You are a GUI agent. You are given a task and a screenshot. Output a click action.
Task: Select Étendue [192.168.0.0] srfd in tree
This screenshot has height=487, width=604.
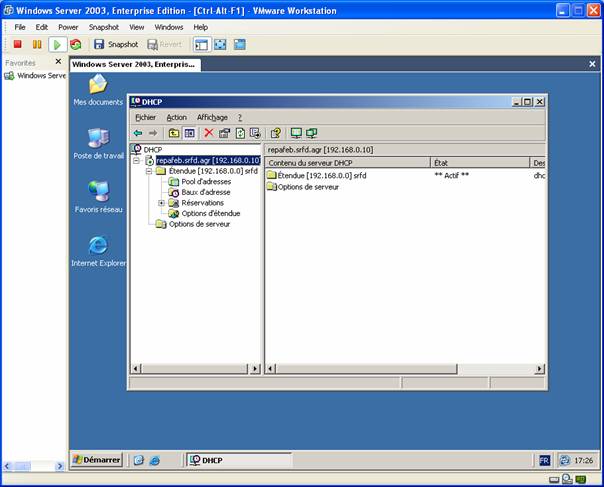213,171
